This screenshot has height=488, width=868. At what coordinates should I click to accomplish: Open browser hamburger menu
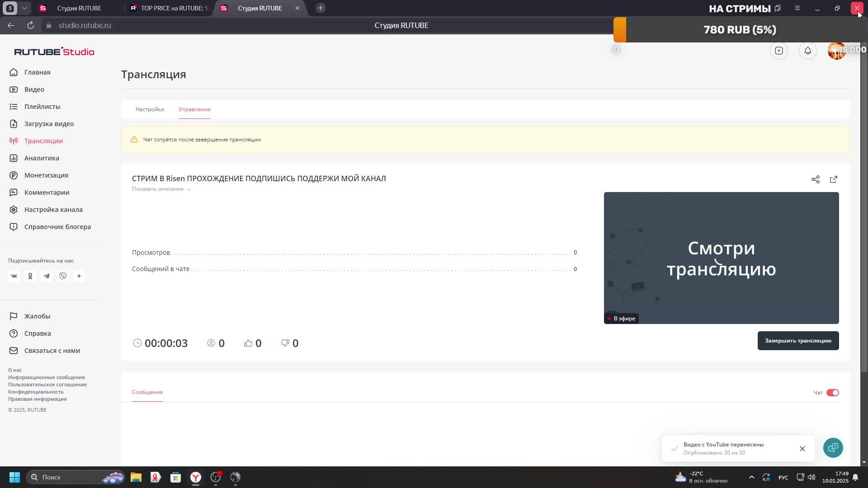pos(797,8)
